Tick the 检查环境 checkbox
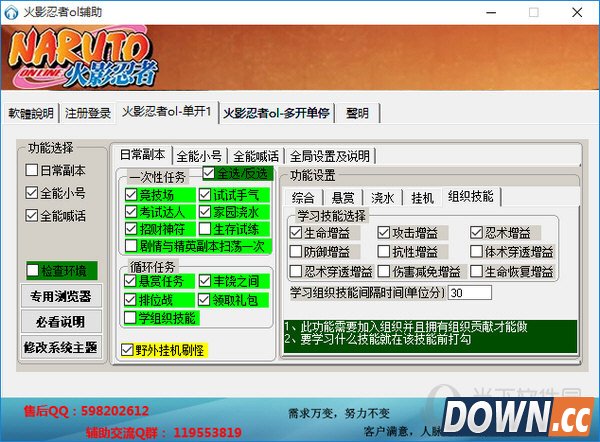 tap(33, 270)
